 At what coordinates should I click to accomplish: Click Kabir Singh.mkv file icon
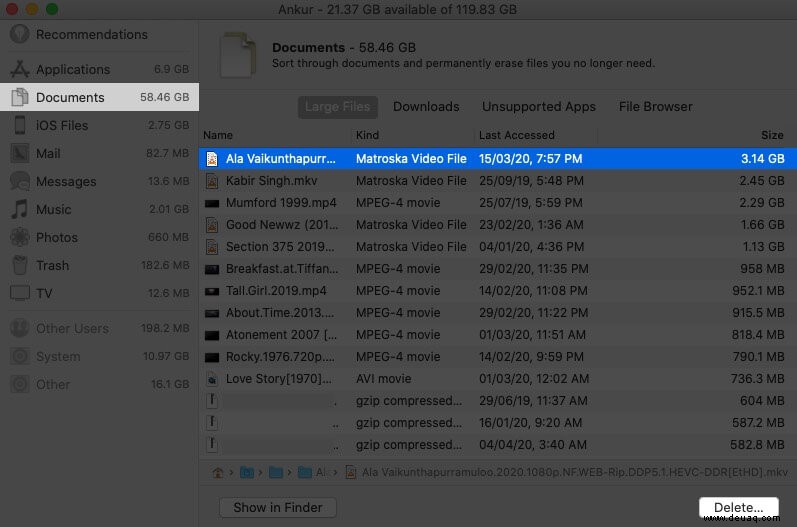coord(212,181)
